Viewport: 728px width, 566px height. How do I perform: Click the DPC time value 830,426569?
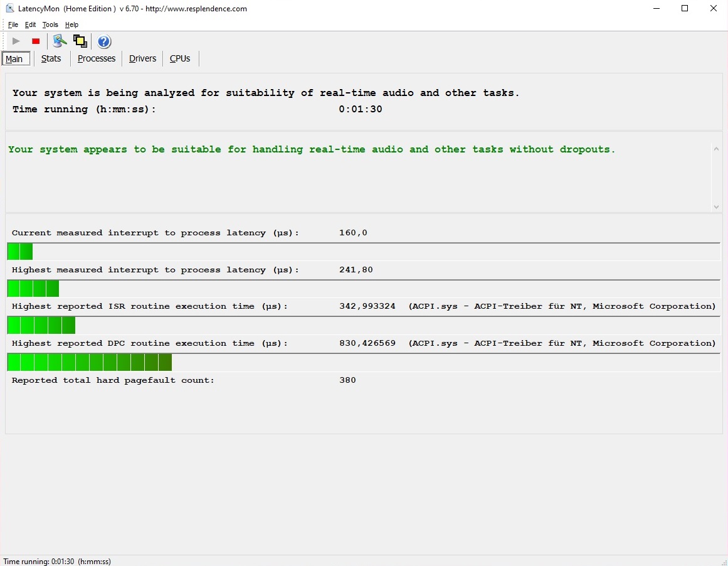367,343
